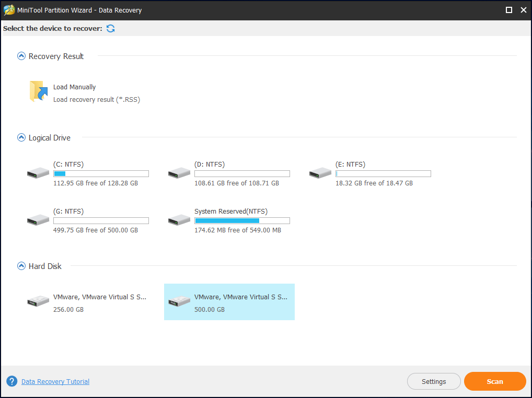532x398 pixels.
Task: Click '108.61 GB free of 108.71 GB' text
Action: (237, 183)
